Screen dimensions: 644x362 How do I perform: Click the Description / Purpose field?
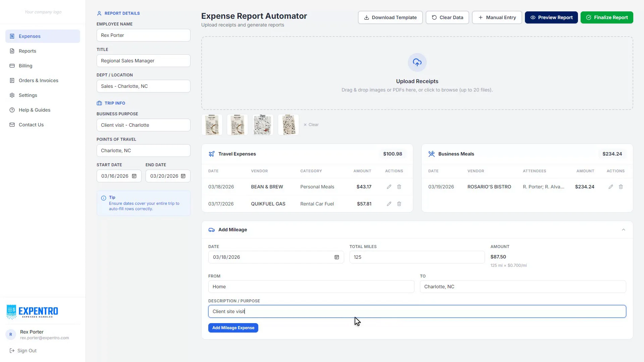tap(417, 311)
